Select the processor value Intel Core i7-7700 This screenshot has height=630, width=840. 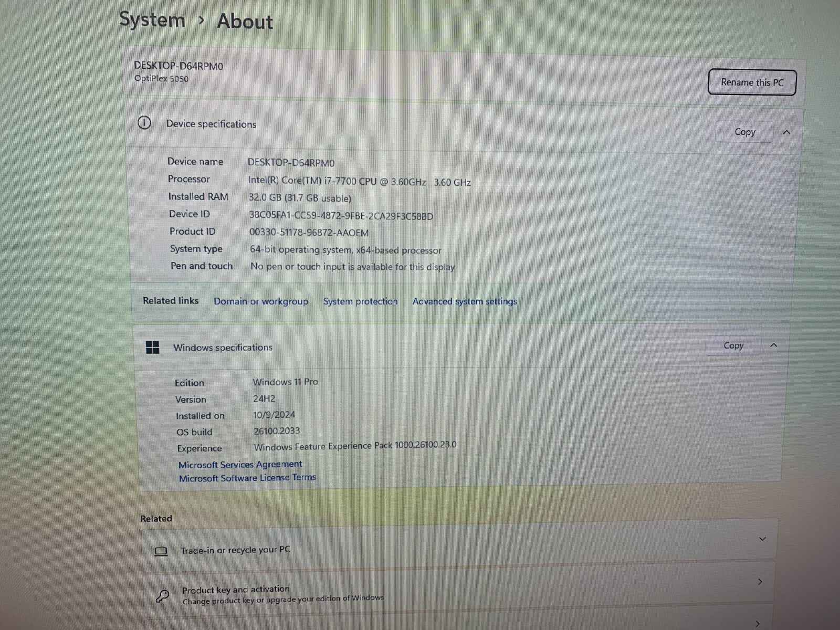[359, 182]
